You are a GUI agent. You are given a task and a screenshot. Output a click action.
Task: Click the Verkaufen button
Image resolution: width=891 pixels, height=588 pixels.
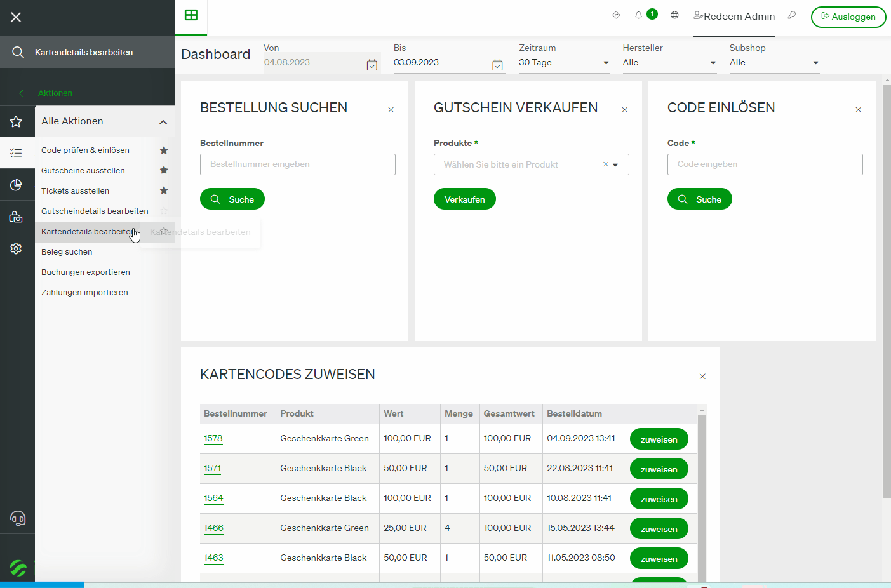pyautogui.click(x=465, y=199)
